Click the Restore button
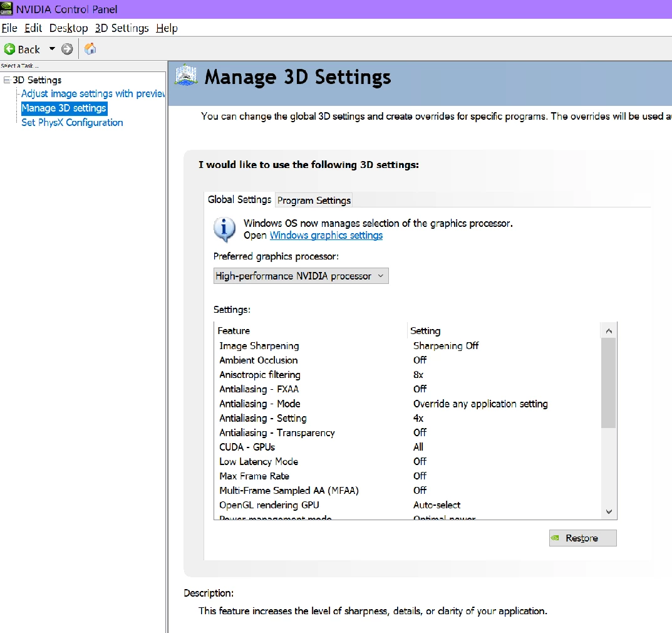Screen dimensions: 672x633 583,538
